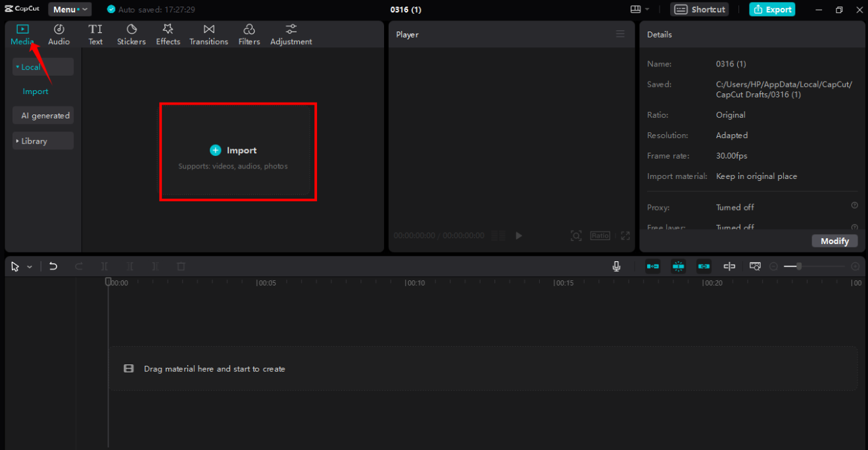This screenshot has height=450, width=868.
Task: Click the Import plus button
Action: click(216, 150)
